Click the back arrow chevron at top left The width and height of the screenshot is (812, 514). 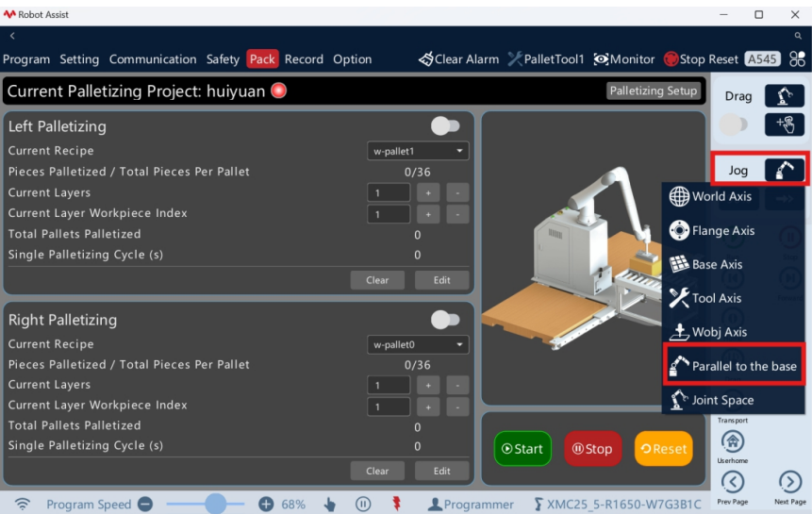click(12, 36)
